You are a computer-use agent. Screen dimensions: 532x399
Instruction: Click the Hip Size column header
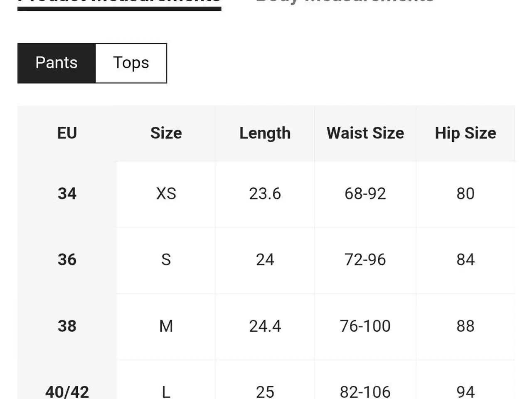(x=465, y=133)
